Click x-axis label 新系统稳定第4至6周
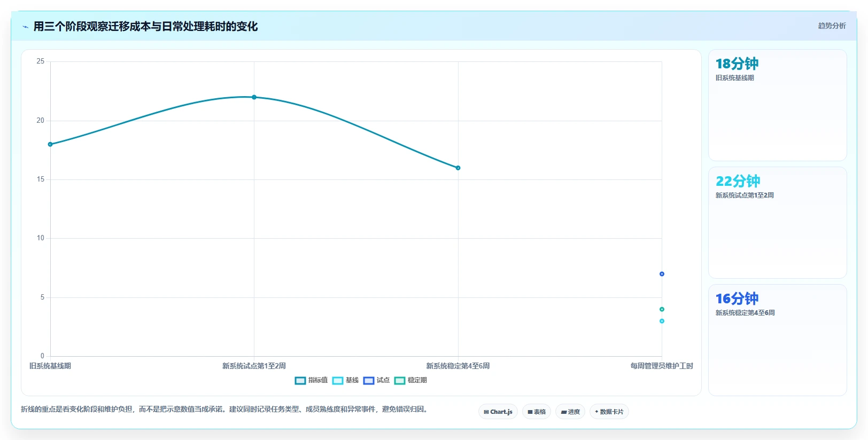This screenshot has height=440, width=868. [x=458, y=366]
